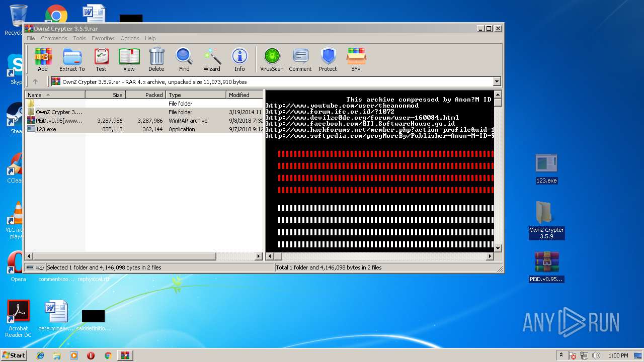Click the status bar drive icon
644x362 pixels.
pos(30,267)
